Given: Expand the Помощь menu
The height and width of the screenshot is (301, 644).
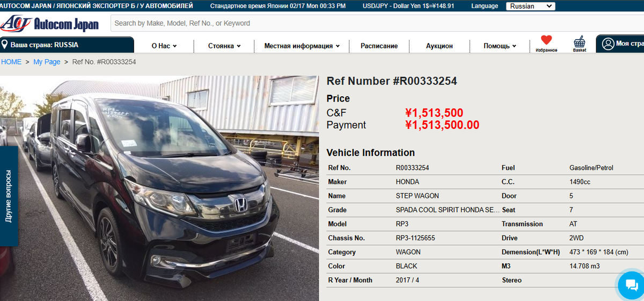Looking at the screenshot, I should [500, 46].
